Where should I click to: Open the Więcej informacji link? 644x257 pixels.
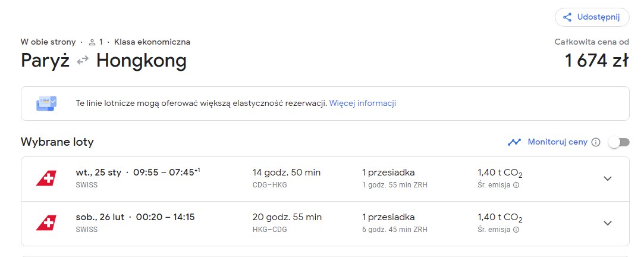pos(363,103)
